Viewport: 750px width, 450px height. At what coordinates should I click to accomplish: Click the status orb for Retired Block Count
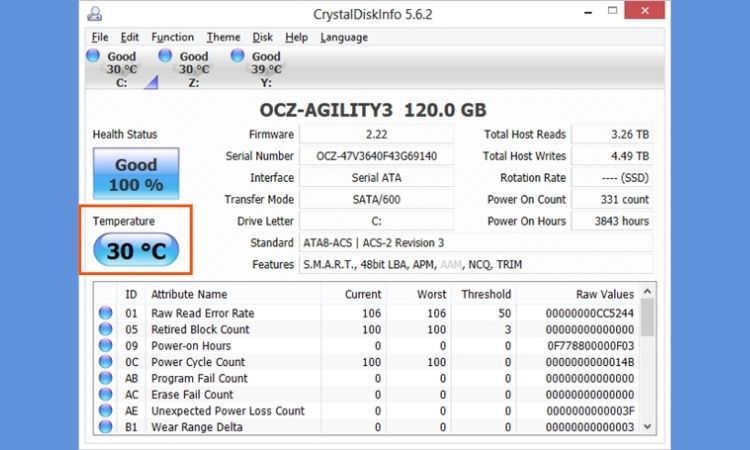tap(106, 329)
